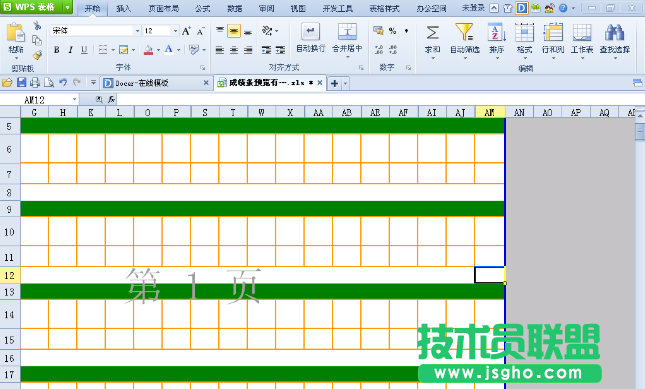Decrease font size with the A- icon
Image resolution: width=645 pixels, height=389 pixels.
200,31
